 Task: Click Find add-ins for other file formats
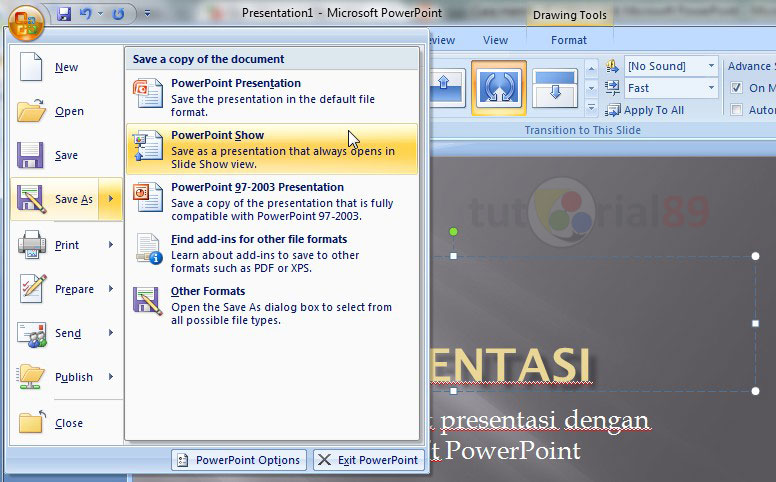tap(272, 252)
